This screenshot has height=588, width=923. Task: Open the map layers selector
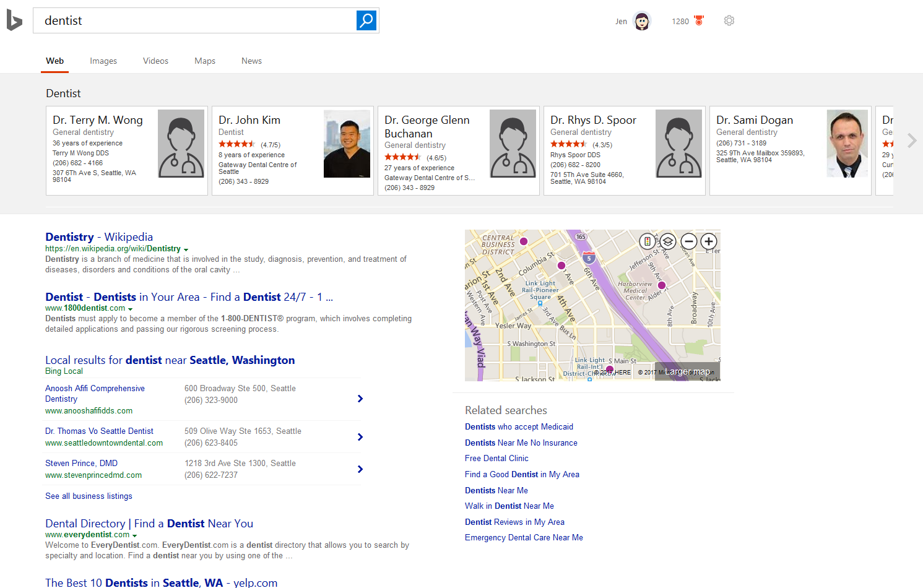[667, 241]
